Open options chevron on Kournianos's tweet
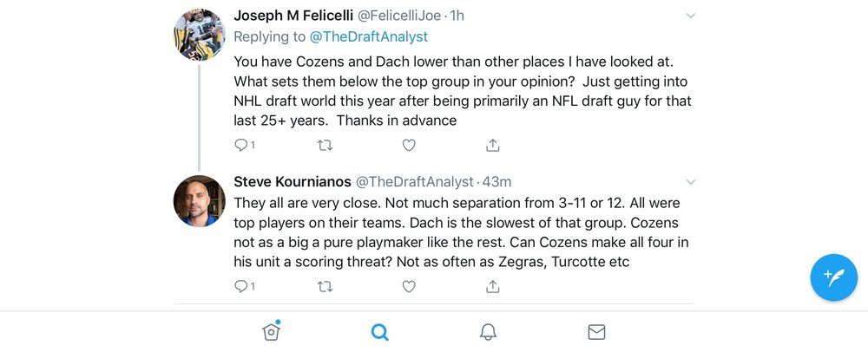Screen dimensions: 868x352 [690, 182]
